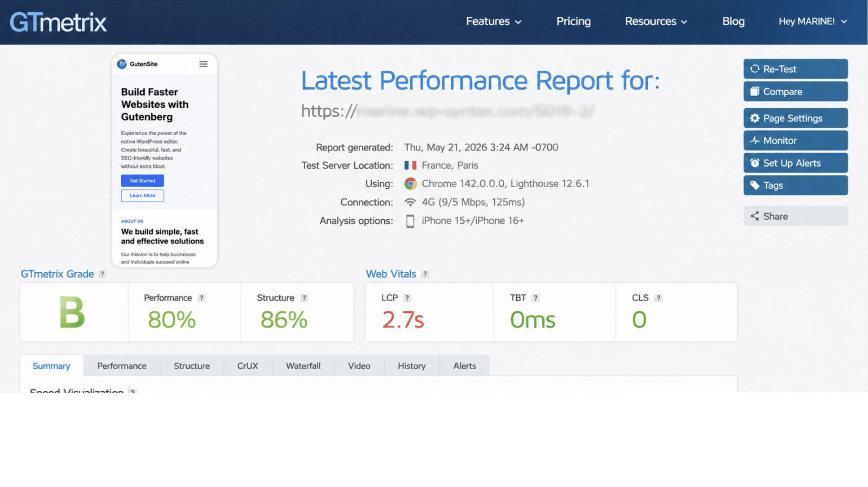The height and width of the screenshot is (487, 868).
Task: Click Chrome 142.0.0.0, Lighthouse 12.6.1 text
Action: (506, 184)
